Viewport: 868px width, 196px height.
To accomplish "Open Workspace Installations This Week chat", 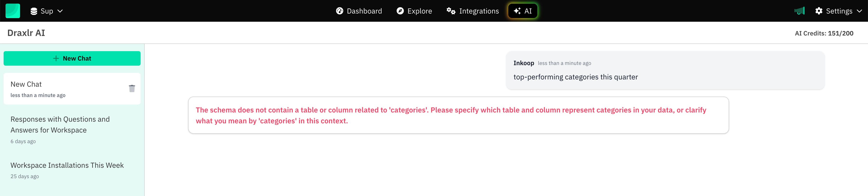I will [67, 165].
